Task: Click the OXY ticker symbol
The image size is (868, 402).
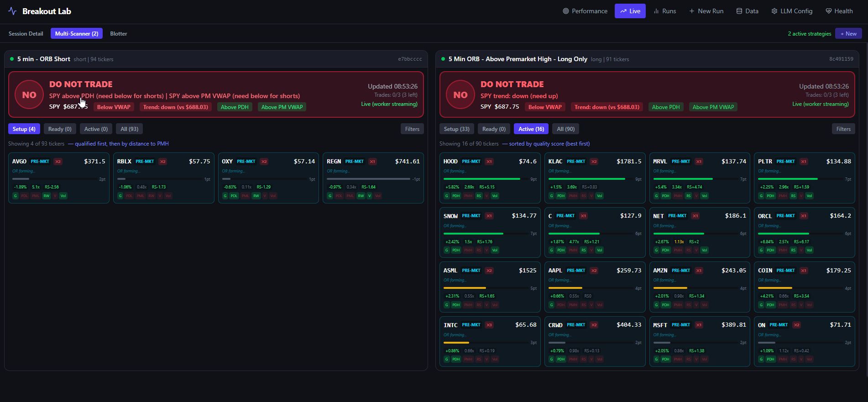Action: click(x=227, y=162)
